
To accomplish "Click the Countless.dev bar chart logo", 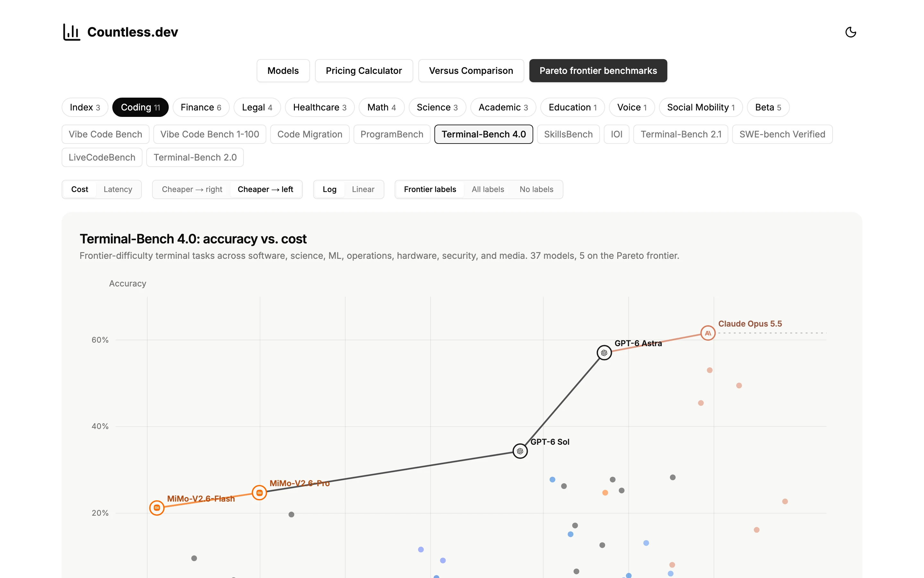I will click(72, 32).
